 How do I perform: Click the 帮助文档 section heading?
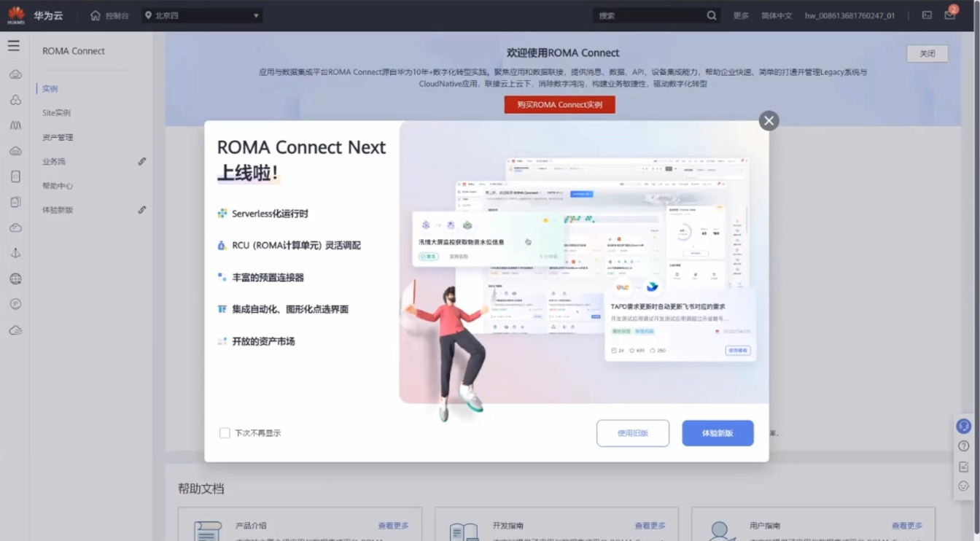pos(201,489)
